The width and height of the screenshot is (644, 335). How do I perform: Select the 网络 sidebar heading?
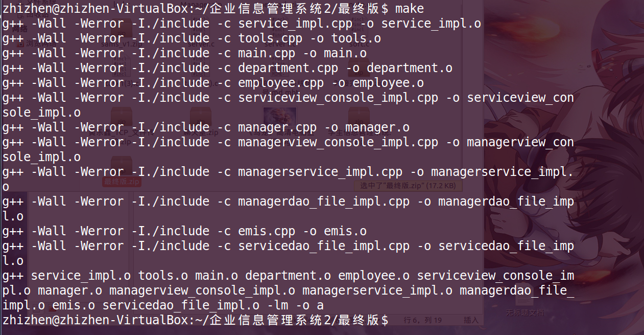(x=19, y=29)
